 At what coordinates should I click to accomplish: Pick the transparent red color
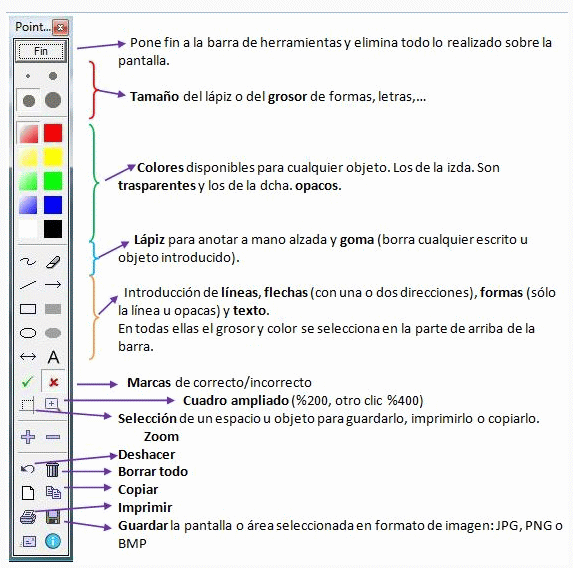tap(29, 133)
